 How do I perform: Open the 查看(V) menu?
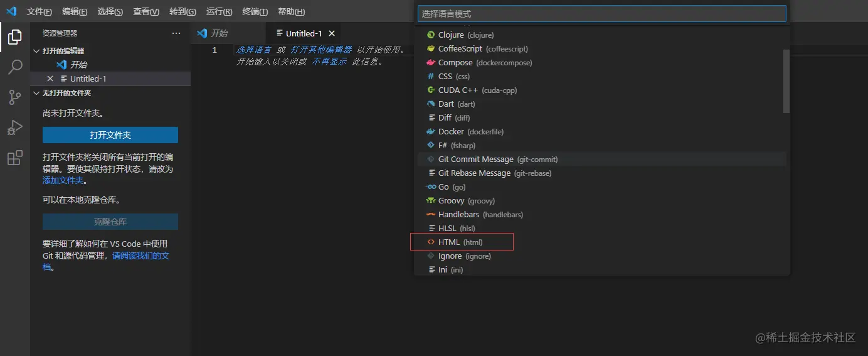(146, 12)
